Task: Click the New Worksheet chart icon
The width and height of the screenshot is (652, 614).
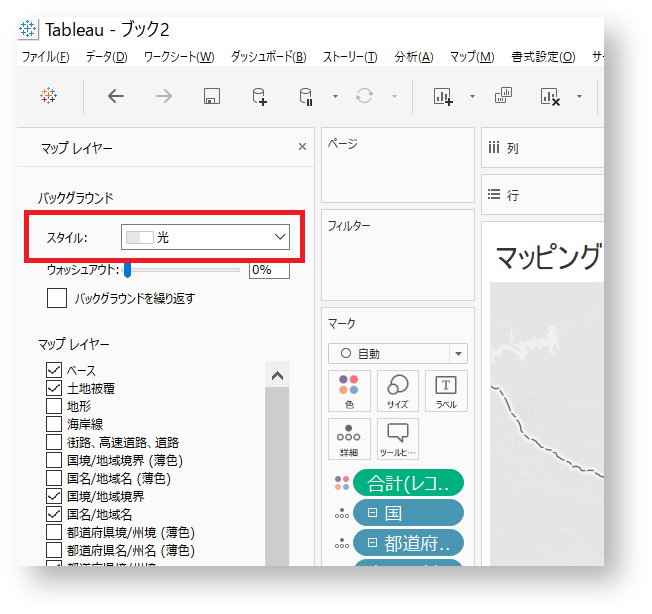Action: click(443, 96)
